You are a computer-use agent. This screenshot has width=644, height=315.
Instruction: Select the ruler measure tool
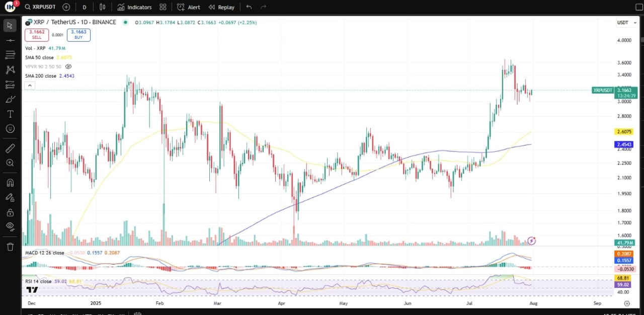point(10,148)
